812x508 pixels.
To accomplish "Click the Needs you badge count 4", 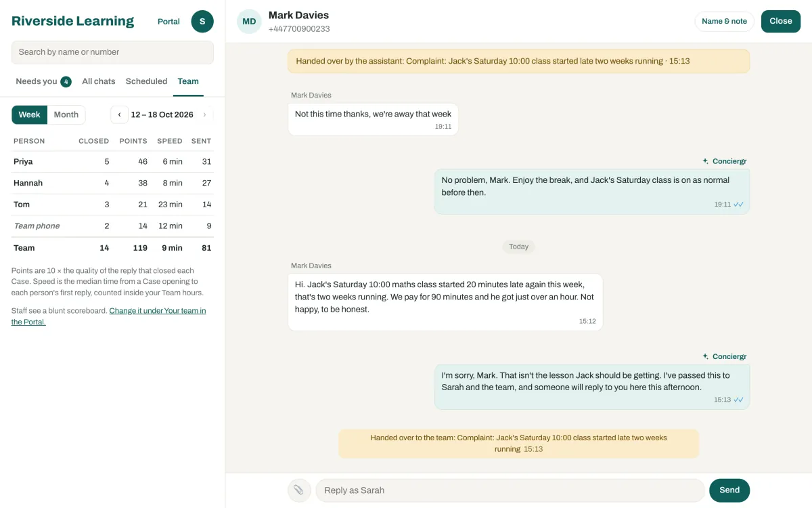I will click(66, 82).
